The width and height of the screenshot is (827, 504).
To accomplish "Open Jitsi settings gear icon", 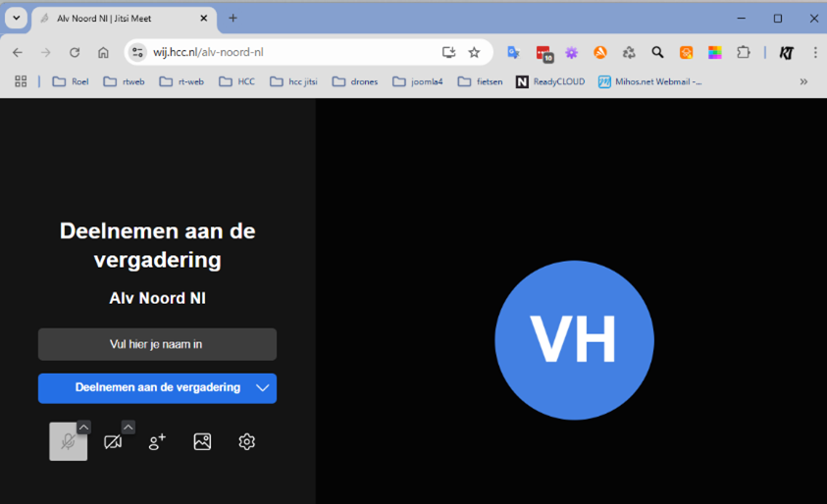I will pos(246,442).
